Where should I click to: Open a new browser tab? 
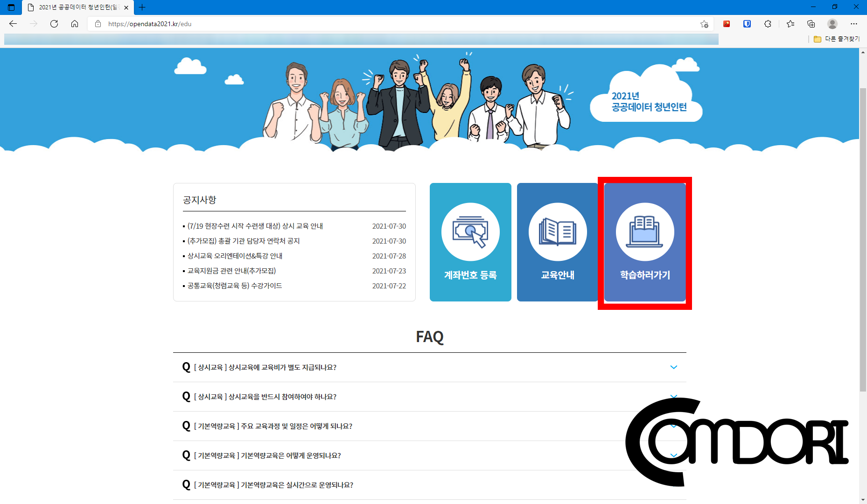142,7
